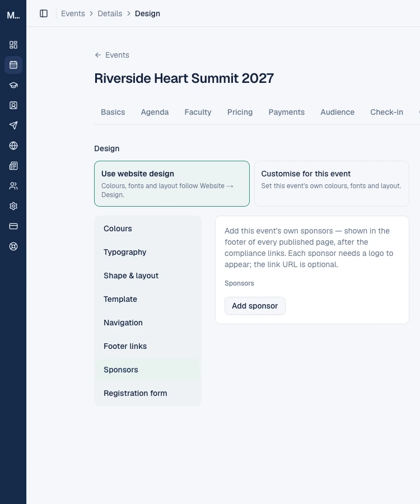
Task: Open the users people icon in sidebar
Action: tap(13, 186)
